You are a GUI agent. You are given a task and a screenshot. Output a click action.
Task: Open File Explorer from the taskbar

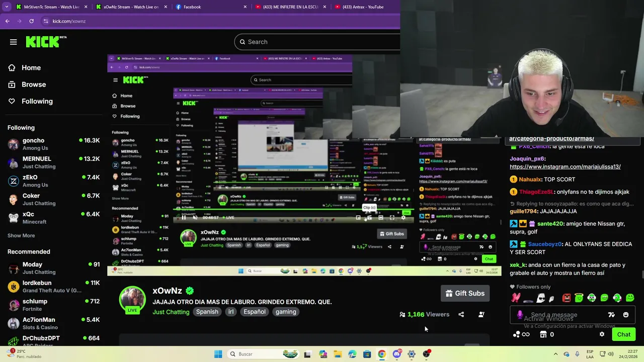[x=338, y=354]
